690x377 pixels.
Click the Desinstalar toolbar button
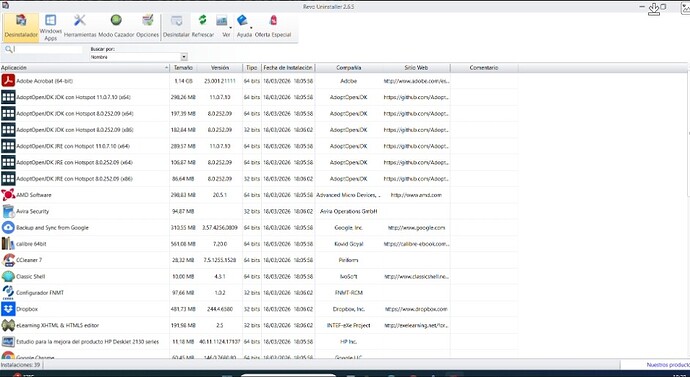point(176,27)
